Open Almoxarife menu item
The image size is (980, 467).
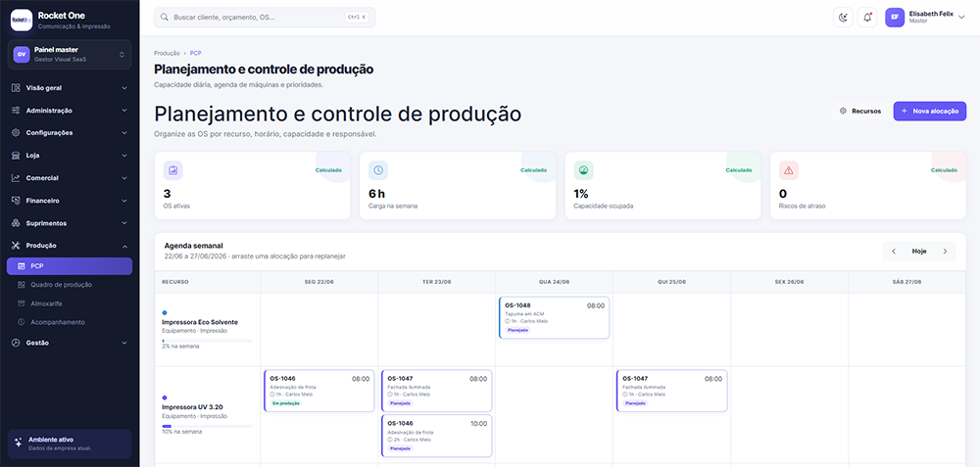click(70, 304)
